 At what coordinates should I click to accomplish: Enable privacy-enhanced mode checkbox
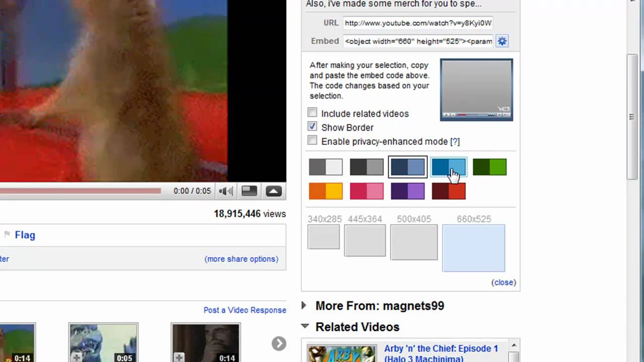tap(312, 141)
